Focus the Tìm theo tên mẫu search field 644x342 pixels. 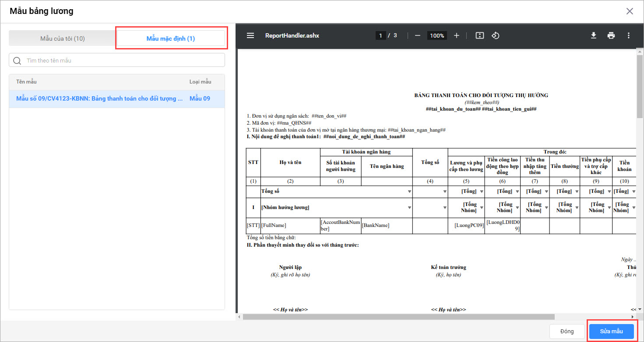(117, 60)
